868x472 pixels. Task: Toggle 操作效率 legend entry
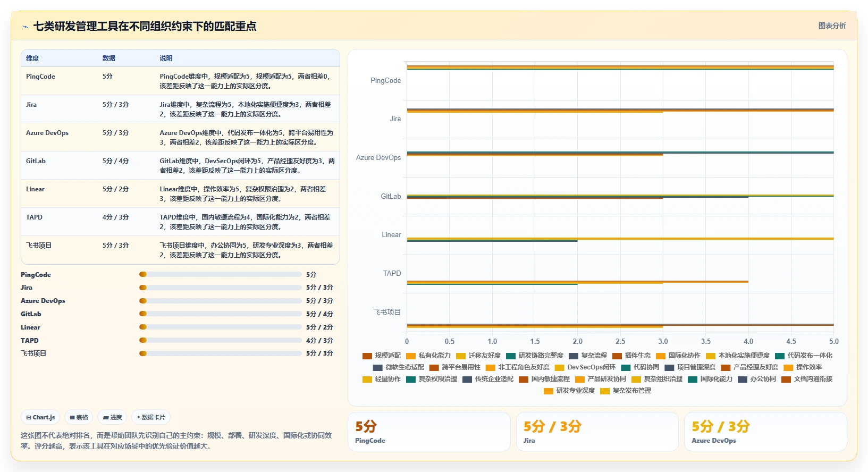(803, 367)
